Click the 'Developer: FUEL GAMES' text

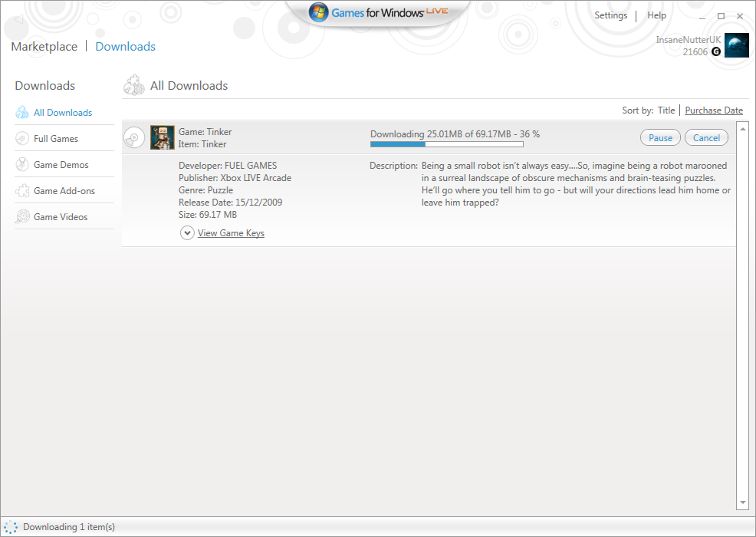pos(228,166)
